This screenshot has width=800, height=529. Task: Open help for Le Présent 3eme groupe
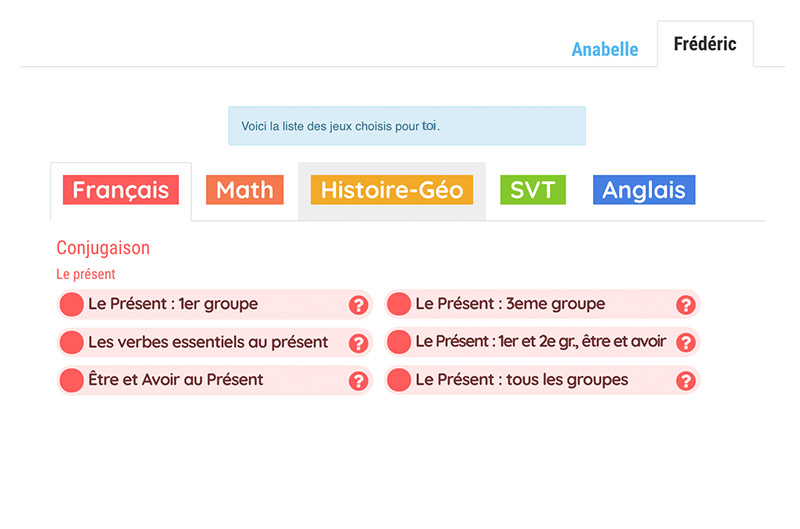click(x=686, y=305)
